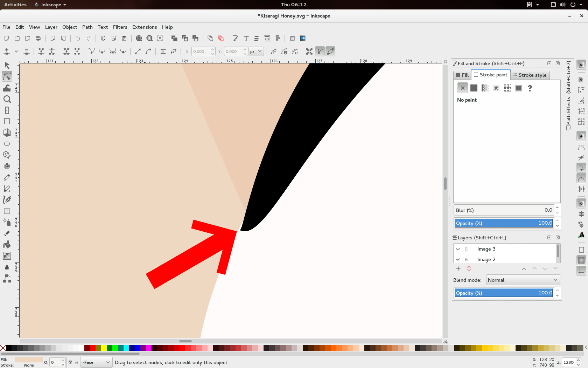Viewport: 588px width, 368px height.
Task: Set stroke paint to flat color
Action: coord(474,88)
